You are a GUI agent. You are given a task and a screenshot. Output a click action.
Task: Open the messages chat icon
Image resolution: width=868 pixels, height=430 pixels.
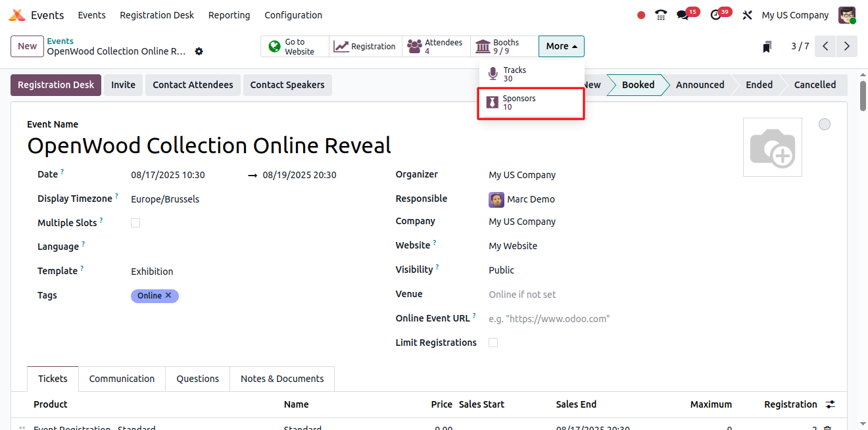click(683, 15)
